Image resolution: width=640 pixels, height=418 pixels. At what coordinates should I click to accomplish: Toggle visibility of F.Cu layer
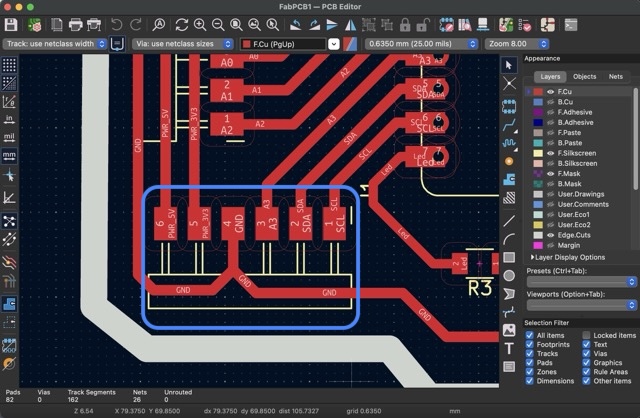click(x=550, y=92)
